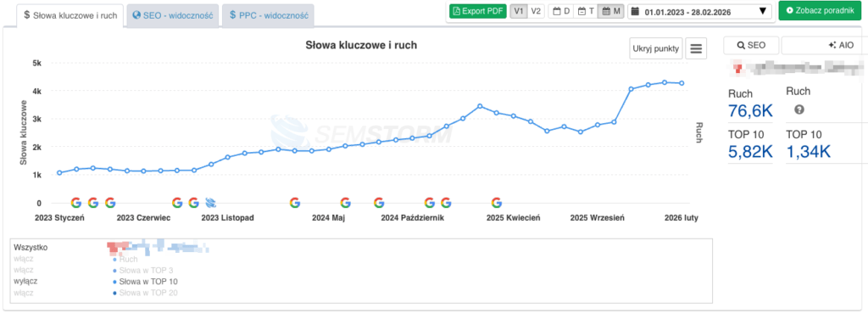The image size is (868, 314).
Task: Open the chart hamburger menu
Action: 696,48
